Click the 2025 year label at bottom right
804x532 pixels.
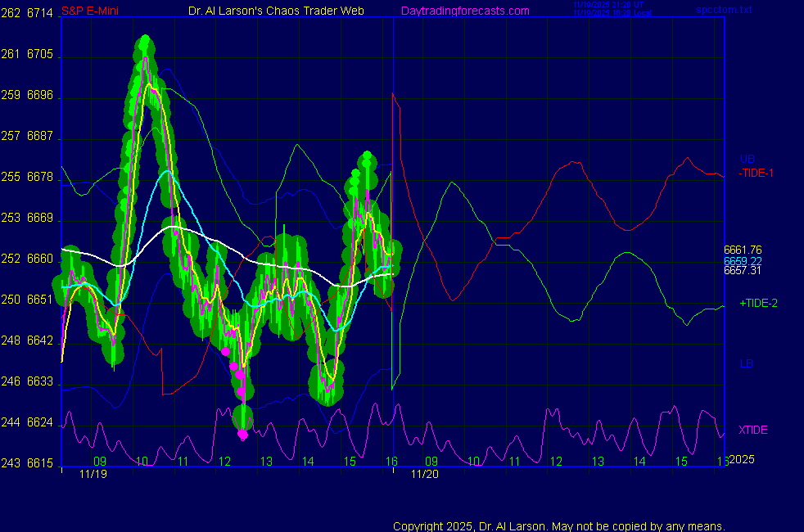coord(740,460)
